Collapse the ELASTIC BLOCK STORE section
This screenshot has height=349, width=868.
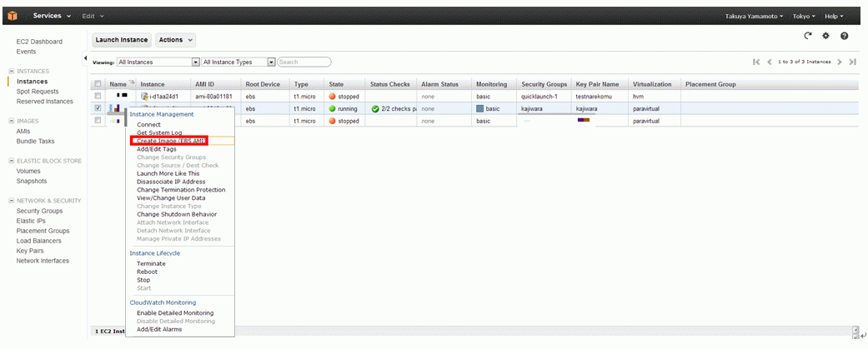click(x=12, y=161)
